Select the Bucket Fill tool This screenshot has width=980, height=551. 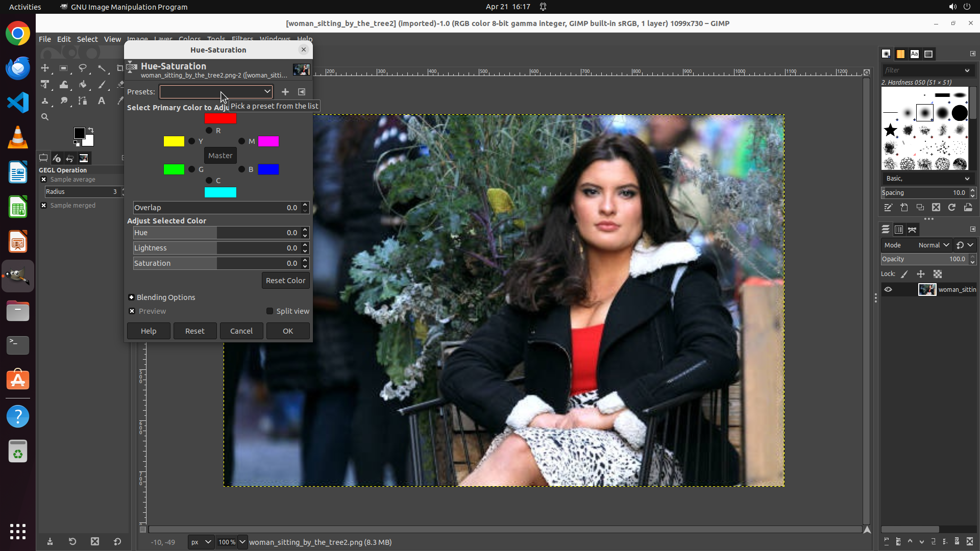(83, 85)
